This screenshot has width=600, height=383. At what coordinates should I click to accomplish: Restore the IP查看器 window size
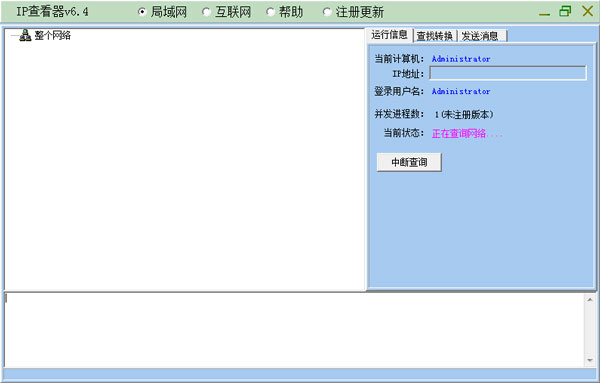point(565,11)
